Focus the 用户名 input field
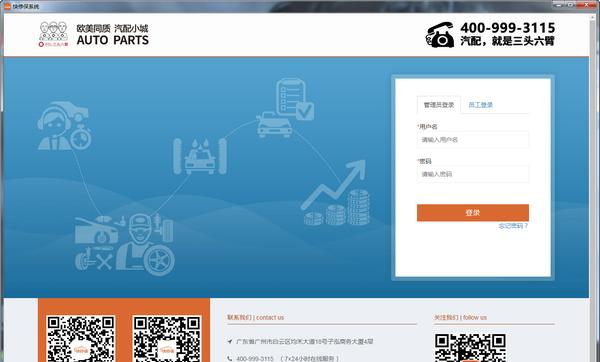Viewport: 600px width, 362px height. [x=473, y=140]
